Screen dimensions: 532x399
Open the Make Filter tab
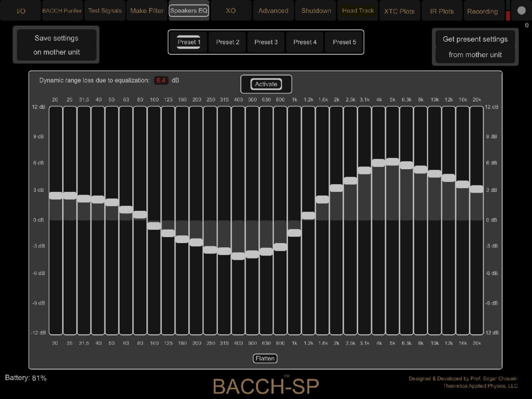pos(147,11)
